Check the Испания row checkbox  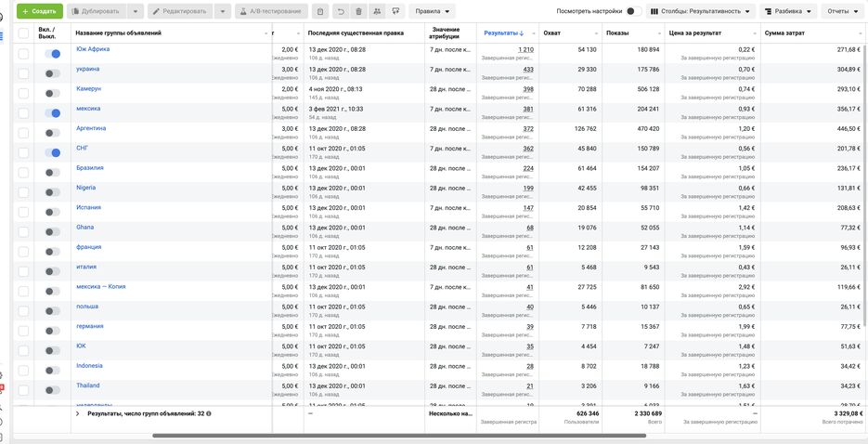[23, 212]
